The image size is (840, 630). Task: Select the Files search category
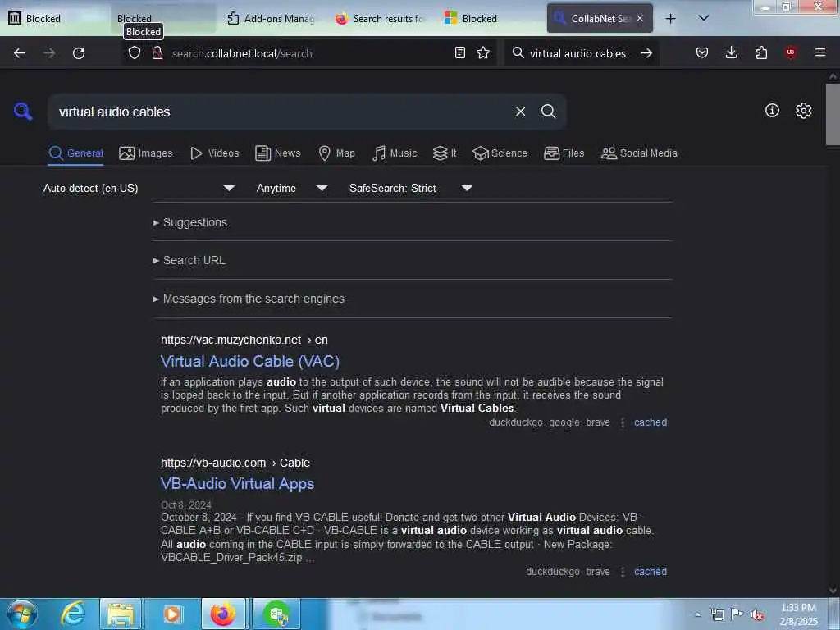pos(564,153)
